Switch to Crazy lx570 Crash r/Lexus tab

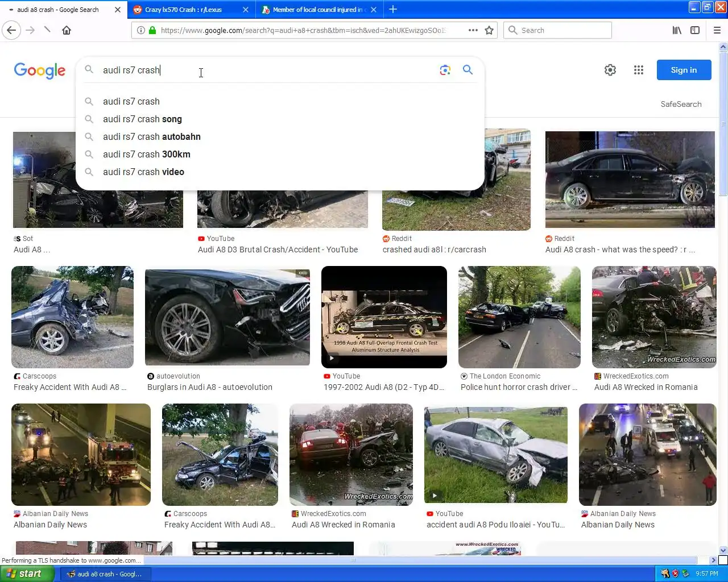click(x=183, y=10)
